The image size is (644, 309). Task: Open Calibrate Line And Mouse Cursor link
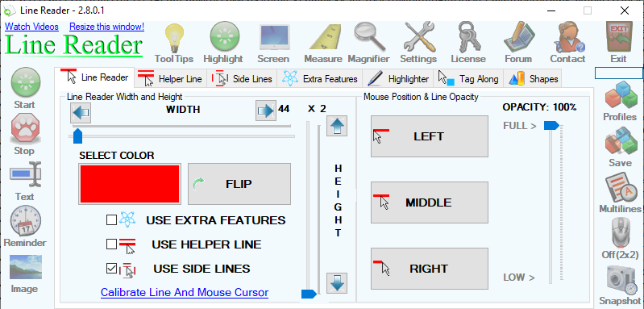[185, 293]
